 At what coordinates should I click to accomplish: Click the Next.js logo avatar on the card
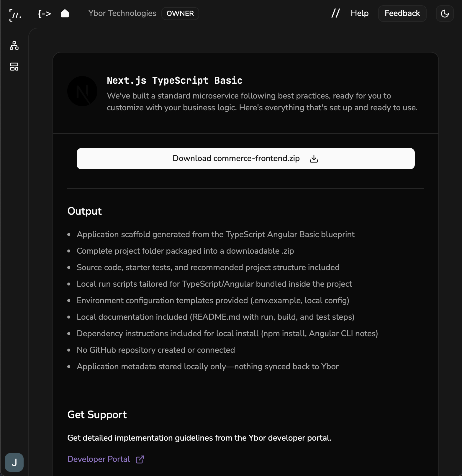82,91
